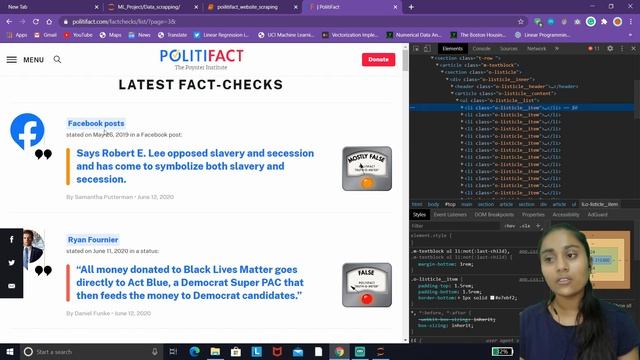Open the Windows Start button
Screen dimensions: 640x360
click(x=10, y=351)
